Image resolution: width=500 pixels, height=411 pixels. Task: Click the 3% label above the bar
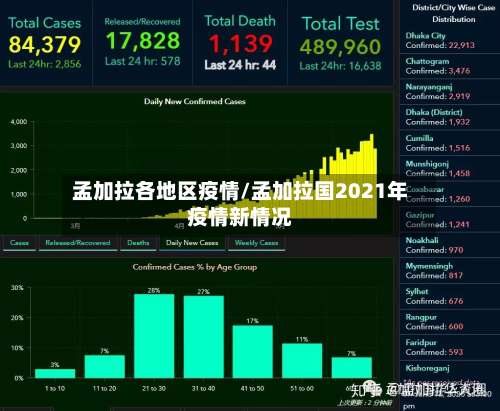click(55, 365)
